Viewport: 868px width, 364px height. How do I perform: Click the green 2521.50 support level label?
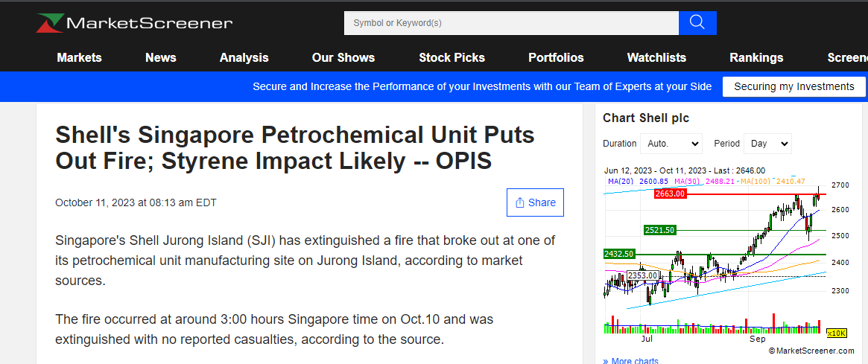659,230
